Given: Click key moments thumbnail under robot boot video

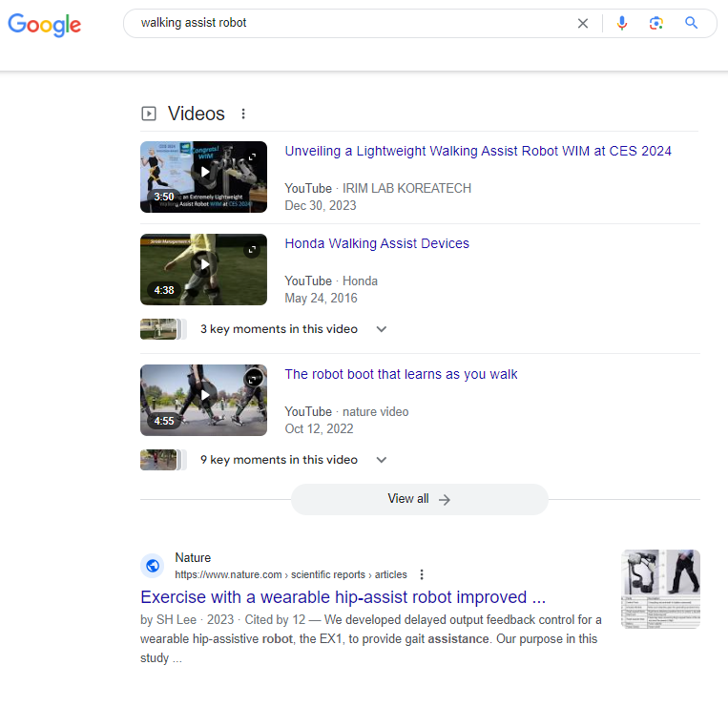Looking at the screenshot, I should tap(163, 460).
